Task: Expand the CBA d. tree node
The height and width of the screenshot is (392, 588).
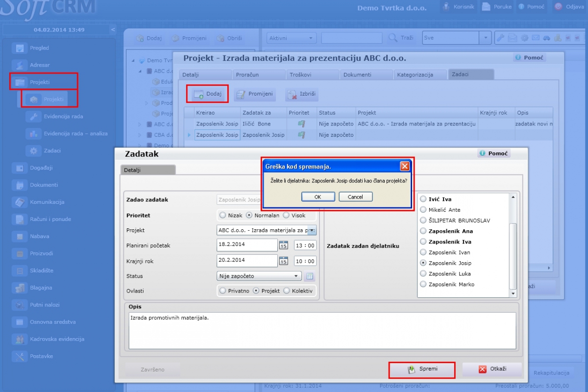Action: [140, 135]
